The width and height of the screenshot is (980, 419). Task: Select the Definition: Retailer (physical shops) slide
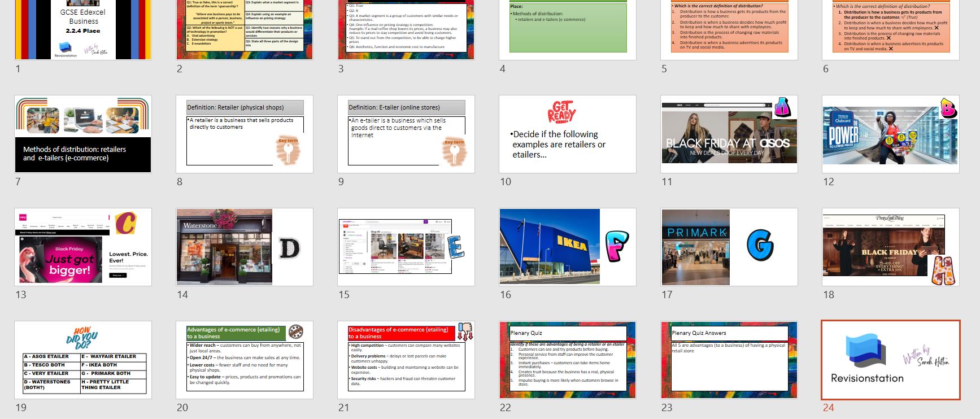point(245,134)
